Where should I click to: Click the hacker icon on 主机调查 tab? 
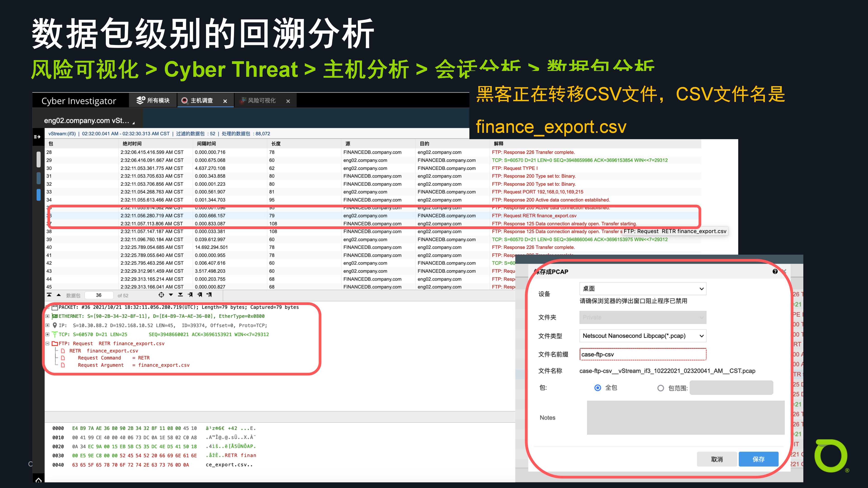pos(185,100)
